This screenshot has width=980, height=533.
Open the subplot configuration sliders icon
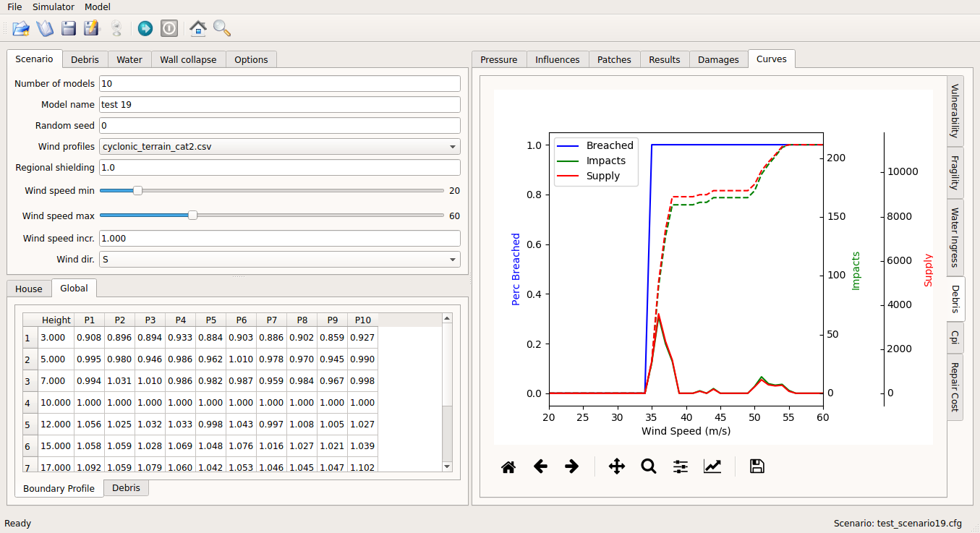(681, 466)
